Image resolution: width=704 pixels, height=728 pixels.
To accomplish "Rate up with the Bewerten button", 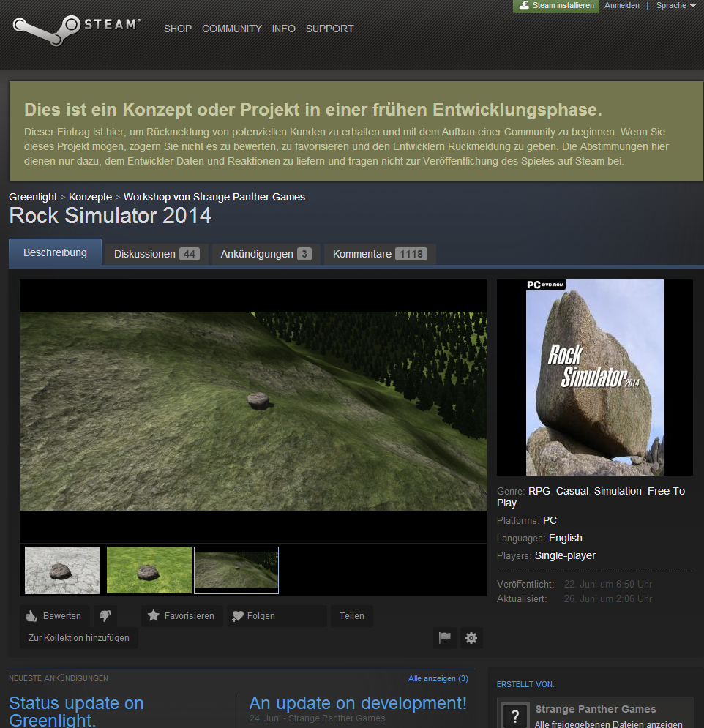I will click(x=55, y=616).
